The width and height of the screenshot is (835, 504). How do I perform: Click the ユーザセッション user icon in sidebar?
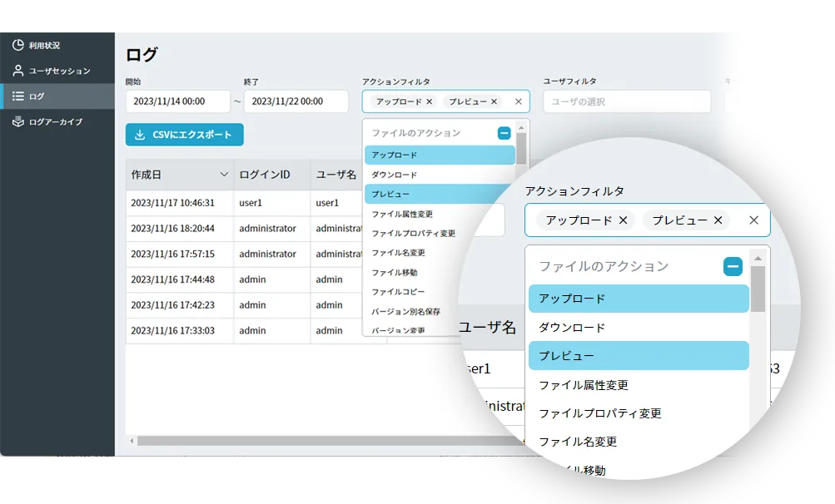[17, 71]
